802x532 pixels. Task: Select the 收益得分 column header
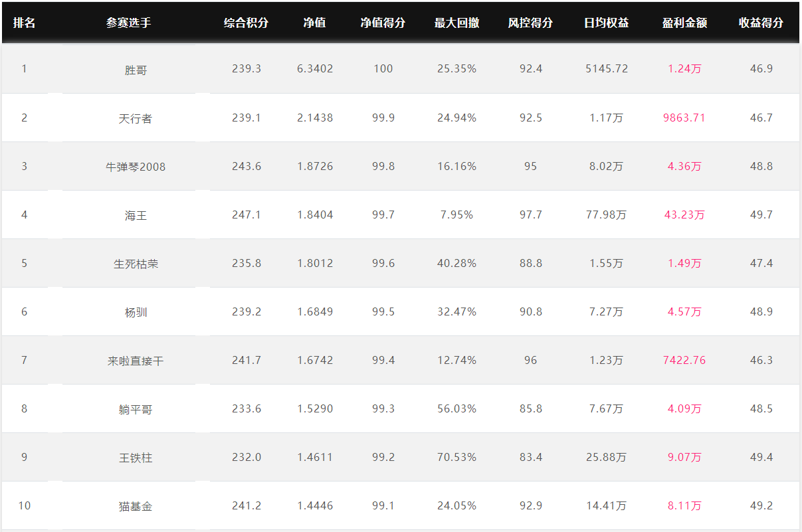(x=761, y=23)
